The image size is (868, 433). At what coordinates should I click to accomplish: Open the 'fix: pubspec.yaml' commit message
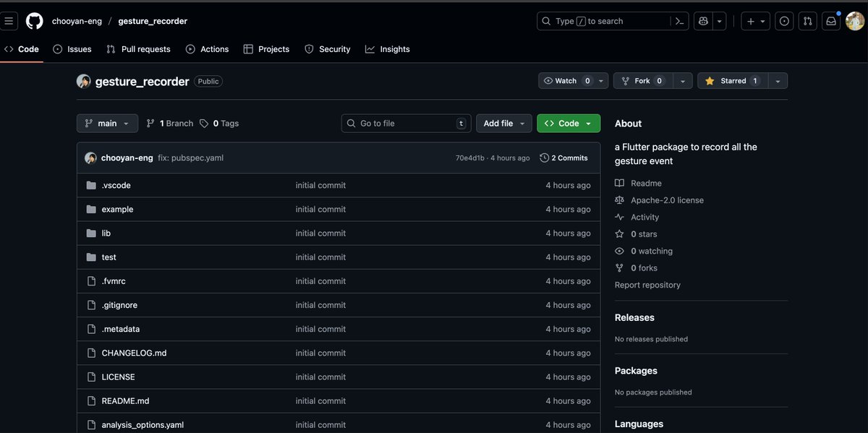(x=190, y=158)
